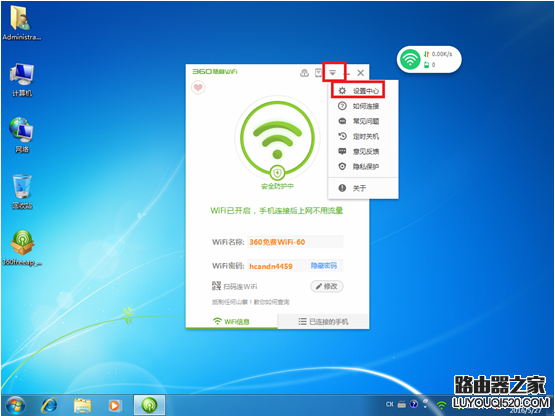Click the phone icon in title bar
This screenshot has width=555, height=416.
[x=319, y=73]
